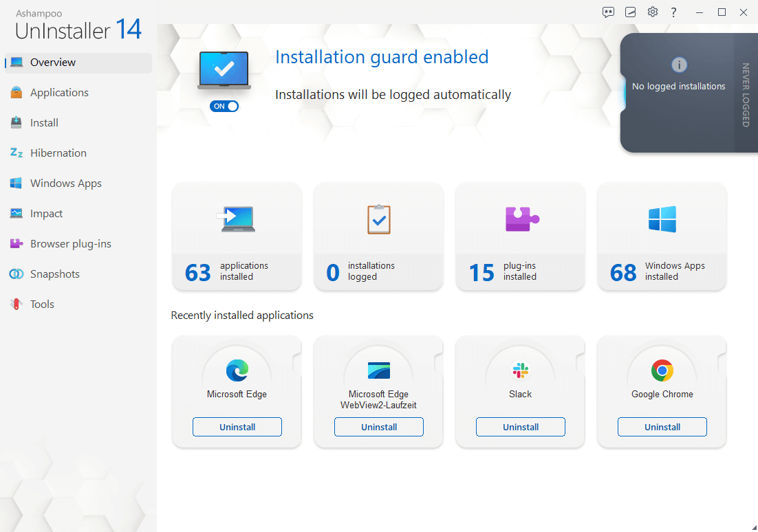Click the feedback speech bubble icon
The image size is (758, 532).
[608, 12]
